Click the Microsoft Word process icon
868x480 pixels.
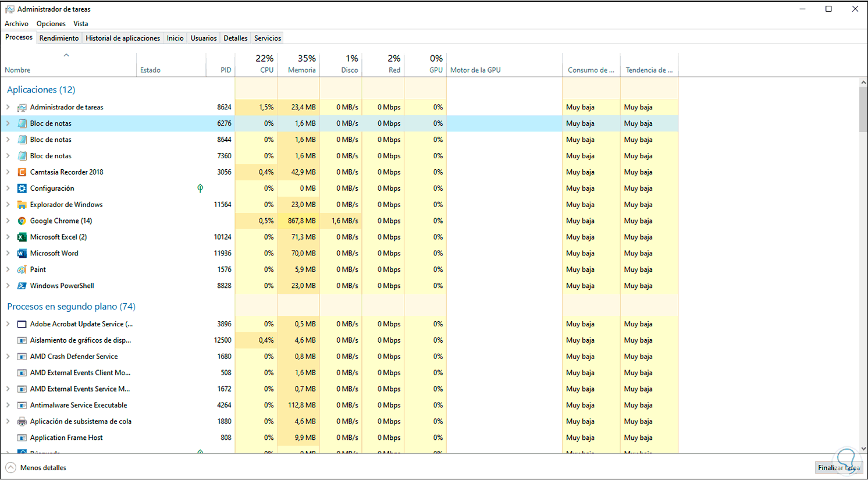coord(22,254)
